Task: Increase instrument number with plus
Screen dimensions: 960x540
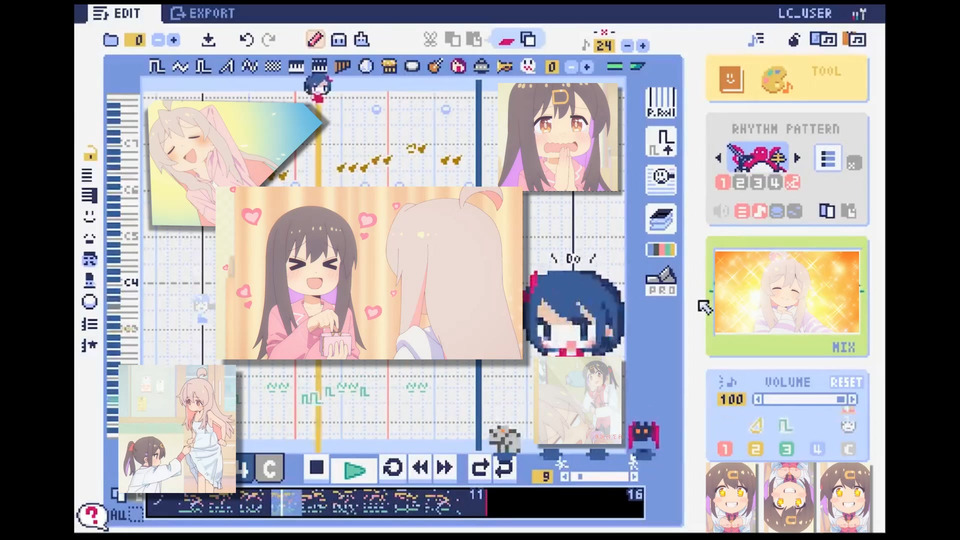Action: [587, 67]
